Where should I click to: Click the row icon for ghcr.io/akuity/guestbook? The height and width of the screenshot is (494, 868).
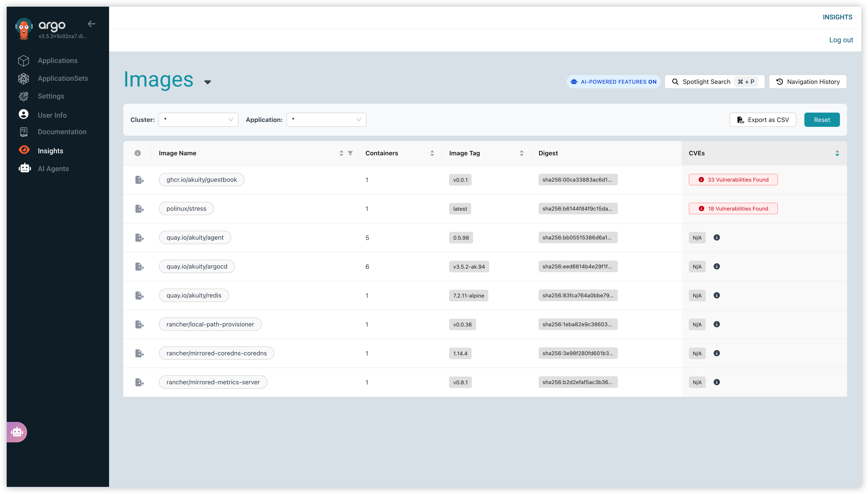click(x=139, y=180)
